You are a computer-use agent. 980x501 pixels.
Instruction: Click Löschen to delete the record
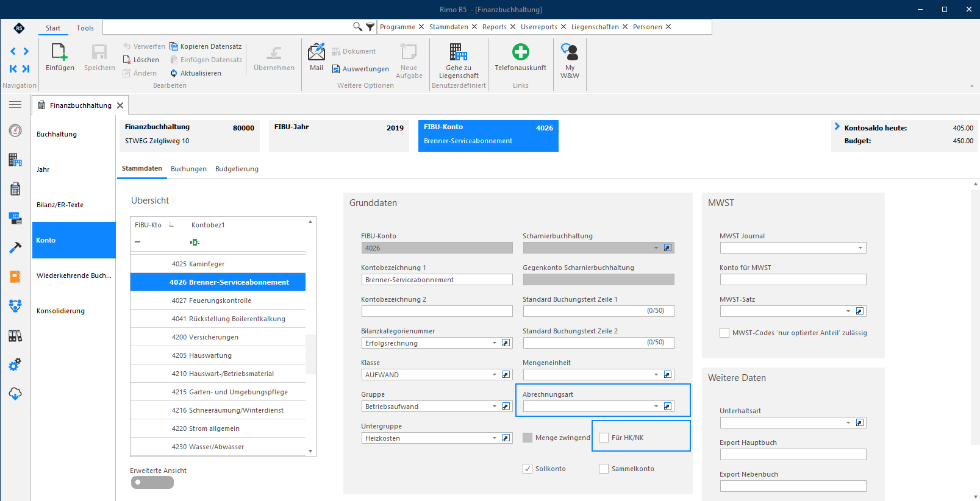(x=141, y=60)
